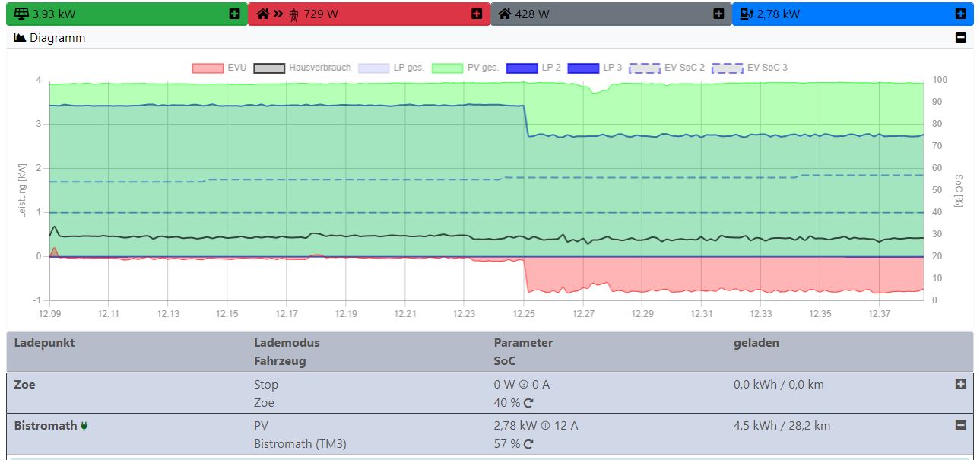Click the SoC [%] axis title
The image size is (980, 460).
[x=959, y=189]
